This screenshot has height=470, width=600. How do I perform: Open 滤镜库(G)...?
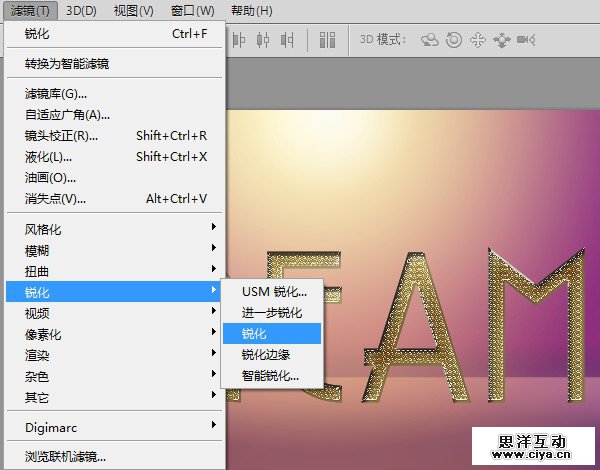tap(114, 94)
